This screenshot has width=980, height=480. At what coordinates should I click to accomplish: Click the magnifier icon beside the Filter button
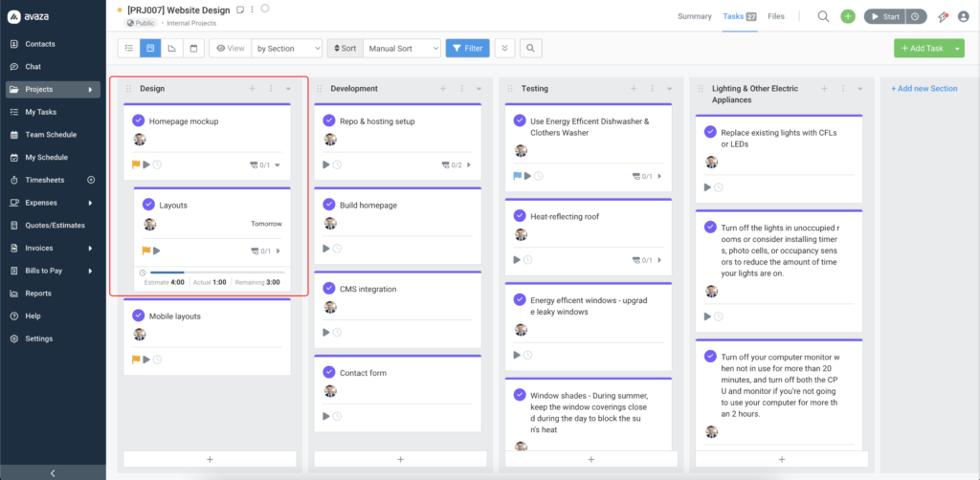(x=530, y=48)
